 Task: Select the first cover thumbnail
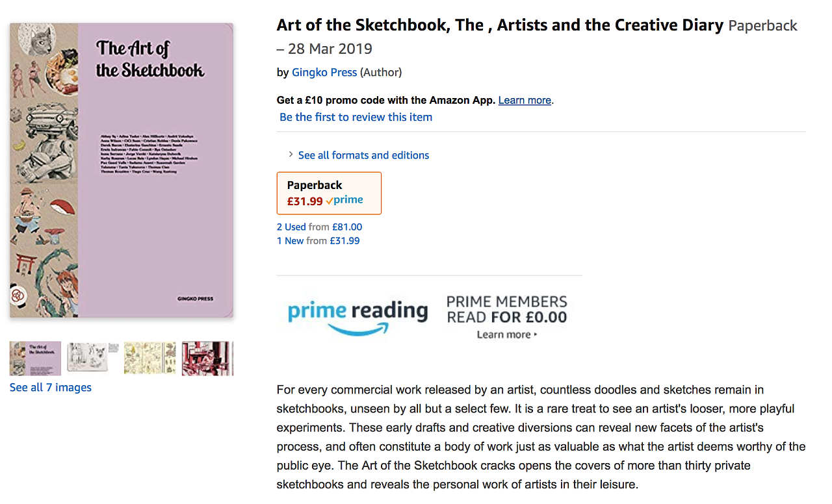point(35,358)
